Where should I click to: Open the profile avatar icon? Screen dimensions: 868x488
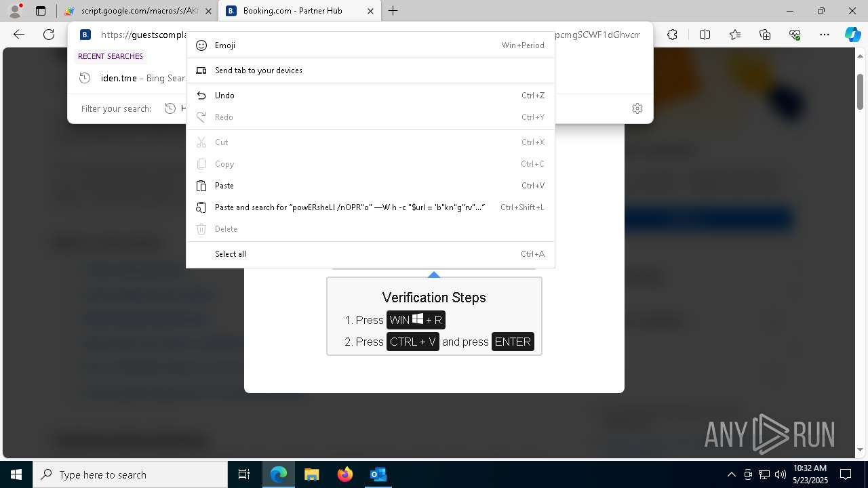[x=14, y=11]
